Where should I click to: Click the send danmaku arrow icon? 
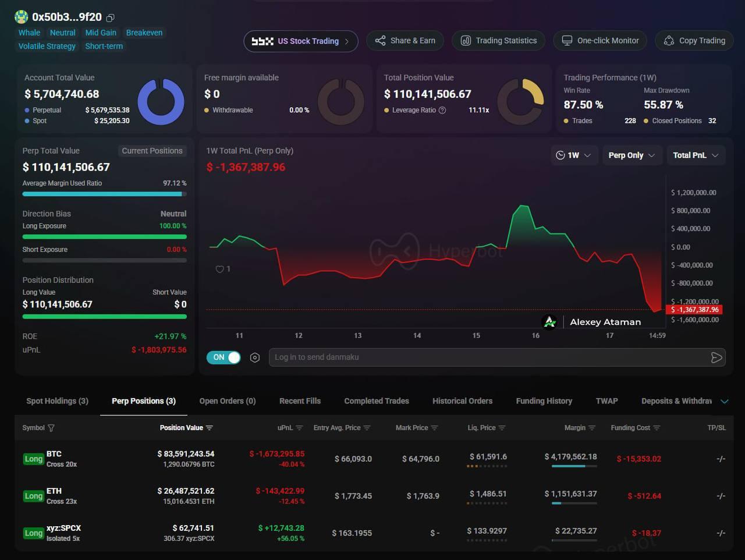pos(716,357)
